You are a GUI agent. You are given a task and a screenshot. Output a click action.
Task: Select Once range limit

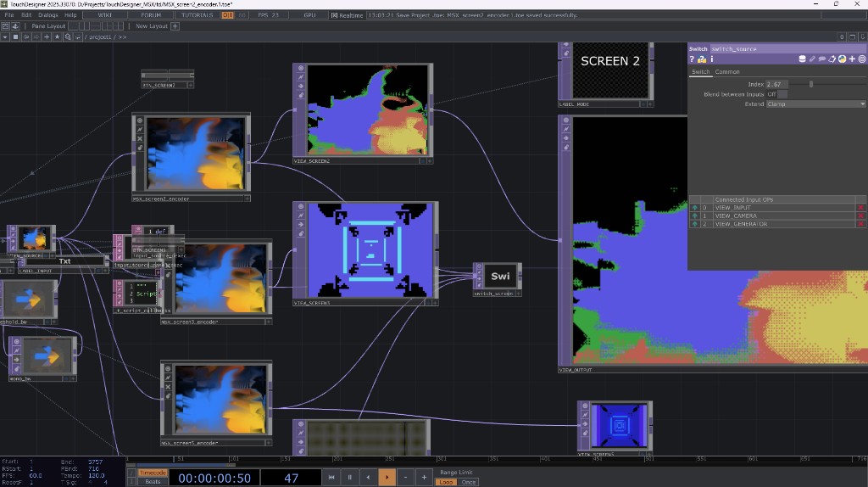[468, 482]
